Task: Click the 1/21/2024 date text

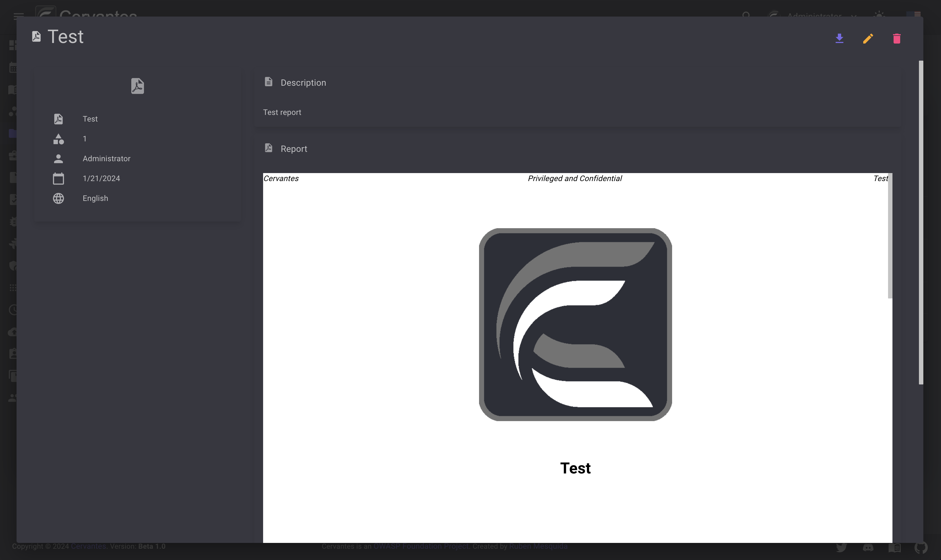Action: click(101, 179)
